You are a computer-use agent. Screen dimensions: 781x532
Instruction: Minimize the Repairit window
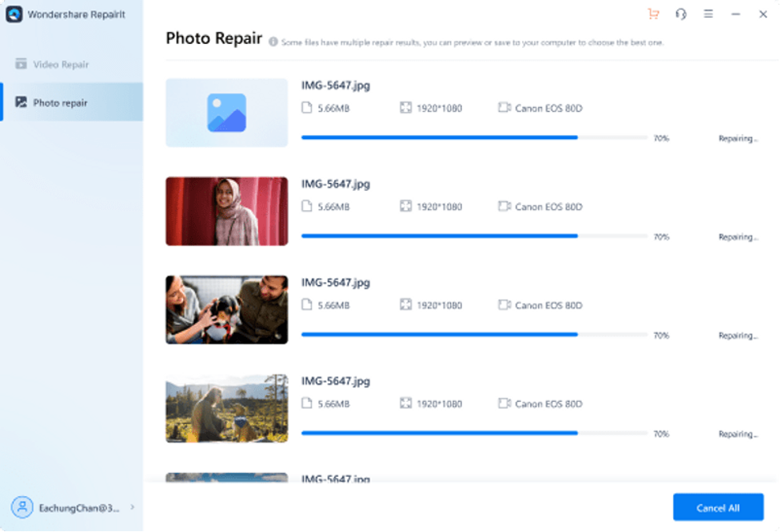click(x=735, y=14)
